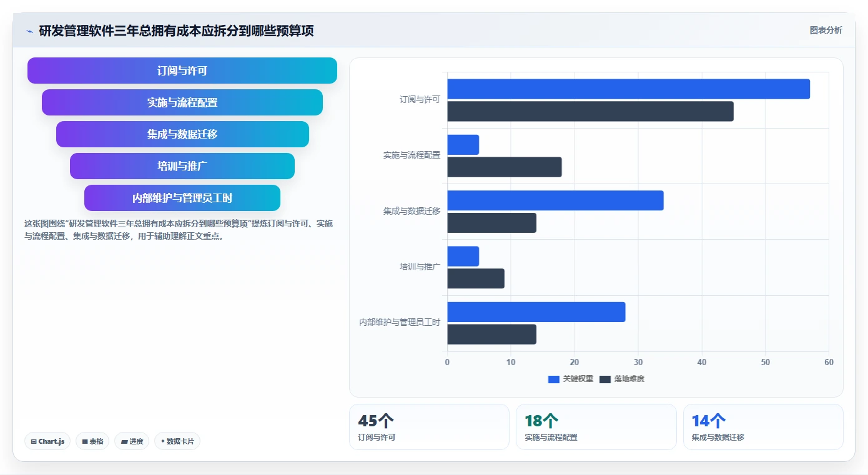Select the 实施与流程配置 funnel stage

pyautogui.click(x=182, y=102)
